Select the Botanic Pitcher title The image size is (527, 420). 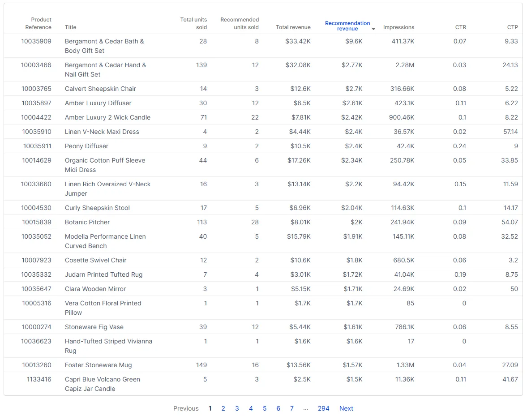click(x=87, y=222)
